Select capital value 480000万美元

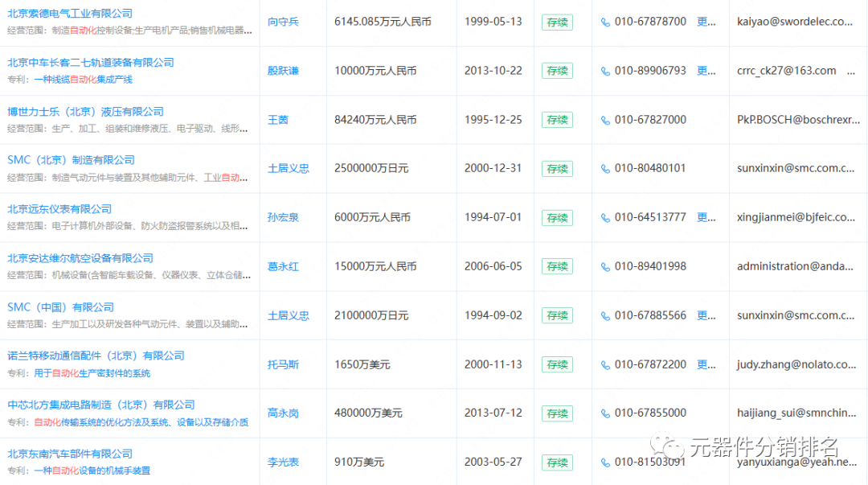[x=368, y=413]
